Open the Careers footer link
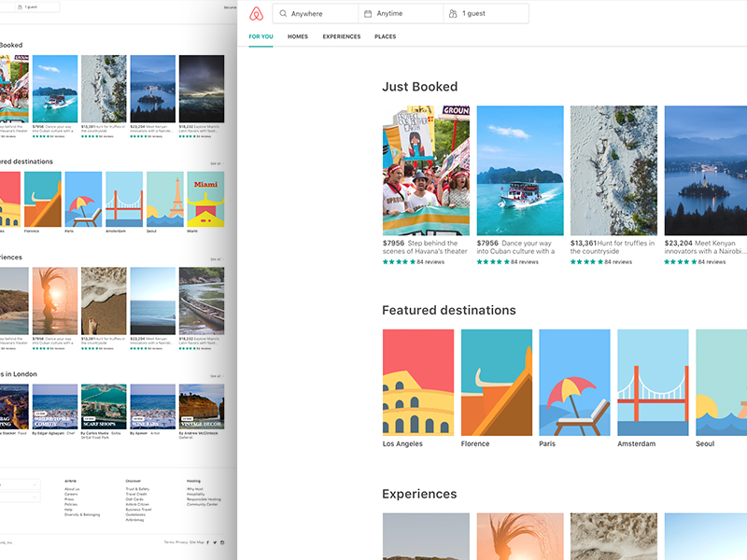Viewport: 747px width, 560px height. [71, 495]
